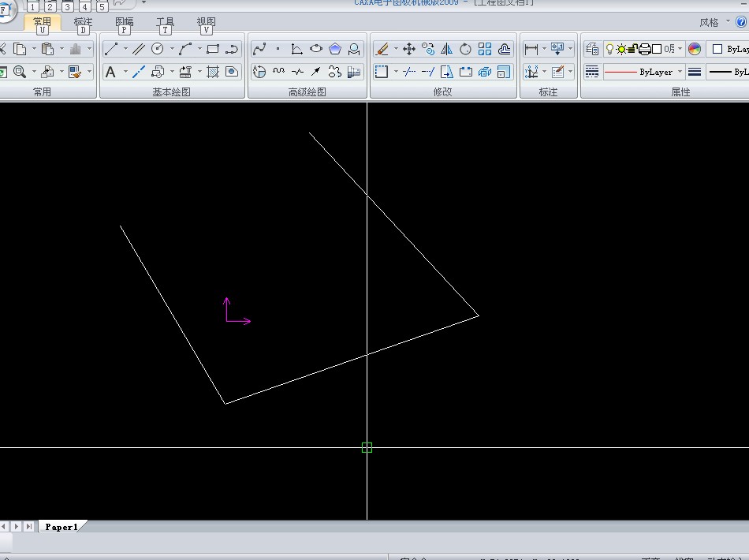Go to the last sheet tab arrow
The image size is (749, 560).
(x=28, y=527)
